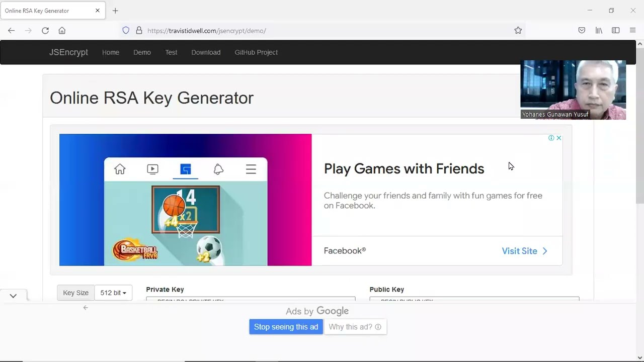Go to the browser home page icon
This screenshot has width=644, height=362.
point(62,31)
